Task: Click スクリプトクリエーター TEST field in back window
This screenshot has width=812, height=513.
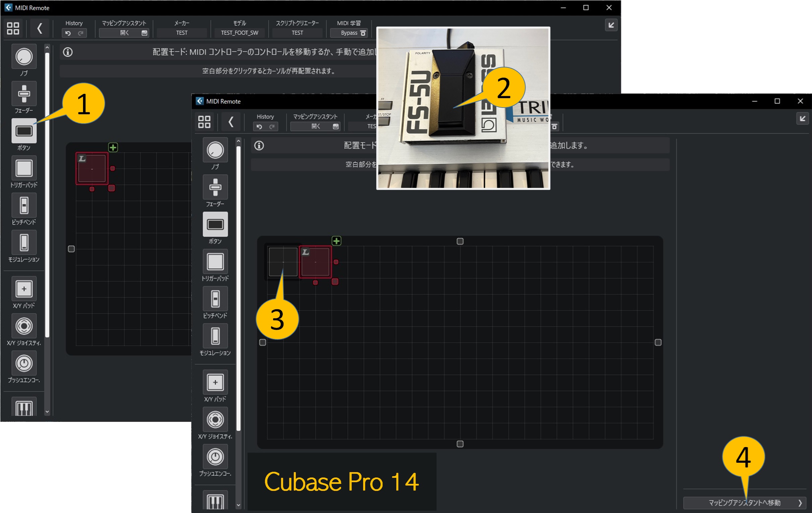Action: point(297,33)
